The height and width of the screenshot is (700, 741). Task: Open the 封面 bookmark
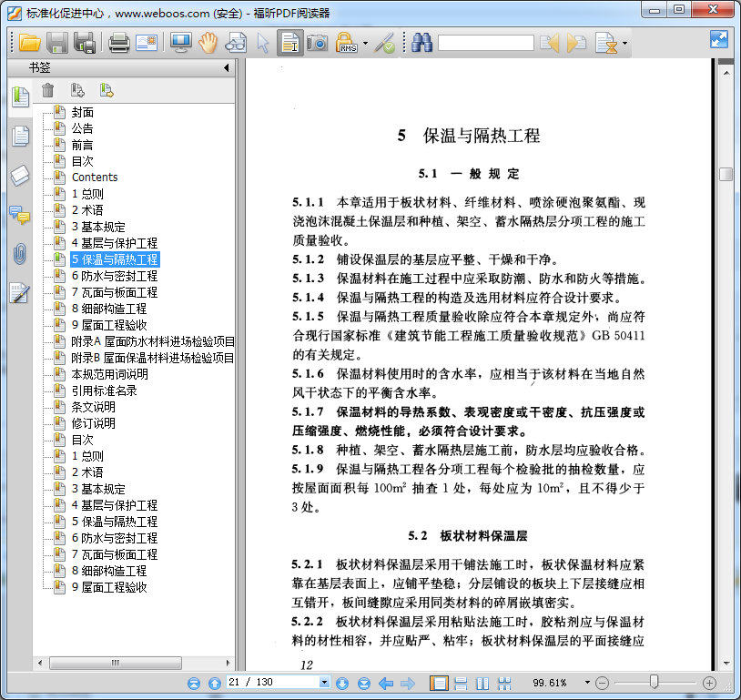[83, 112]
